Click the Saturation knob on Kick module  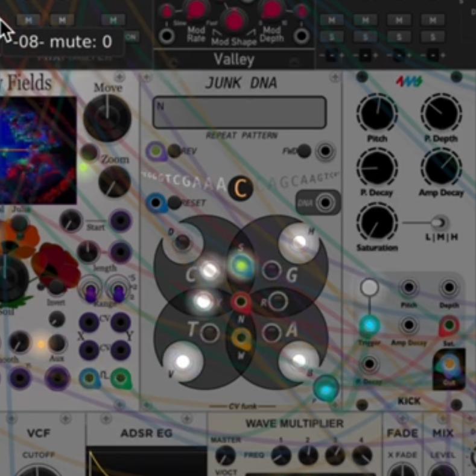(376, 222)
